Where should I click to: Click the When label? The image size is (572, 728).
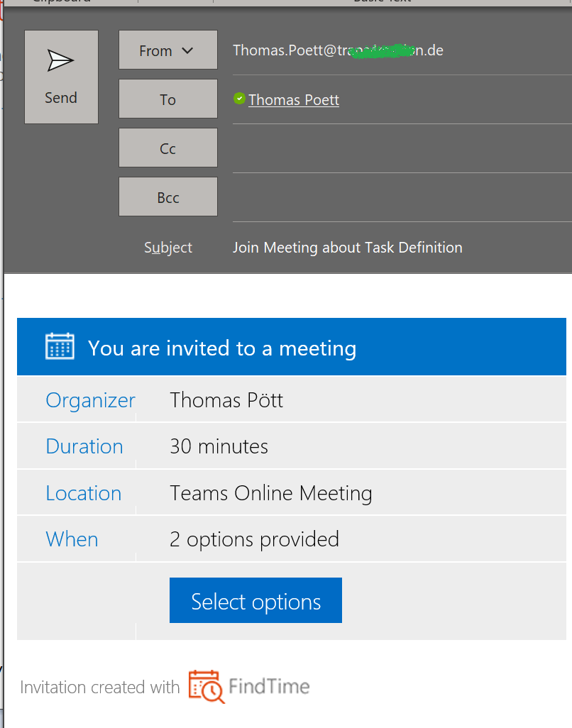click(x=71, y=539)
